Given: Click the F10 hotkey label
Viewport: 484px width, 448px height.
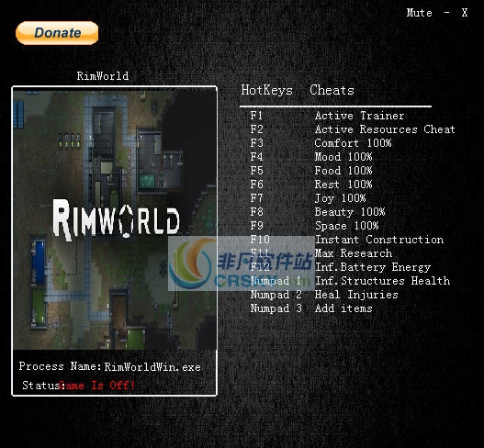Looking at the screenshot, I should coord(260,240).
